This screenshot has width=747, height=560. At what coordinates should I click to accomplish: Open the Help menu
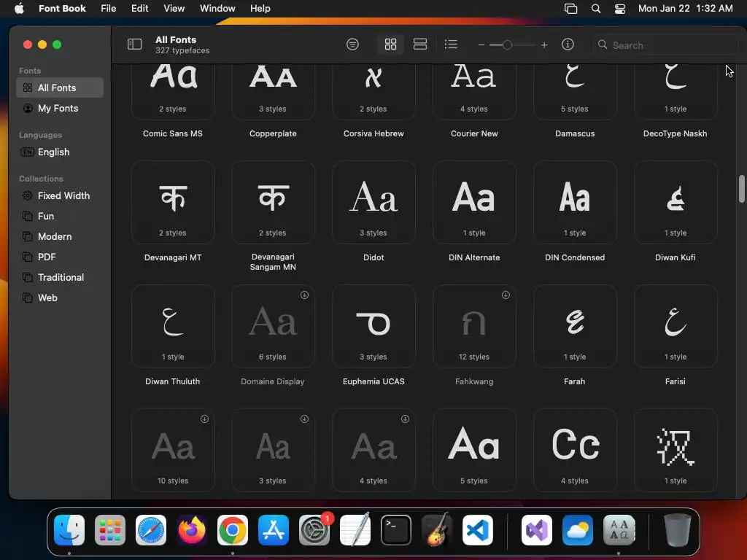(x=260, y=8)
